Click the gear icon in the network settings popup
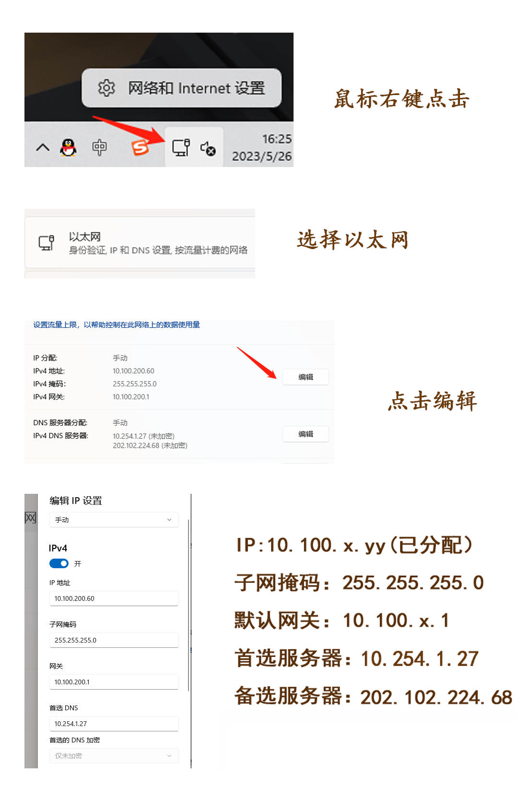Image resolution: width=518 pixels, height=812 pixels. tap(106, 88)
